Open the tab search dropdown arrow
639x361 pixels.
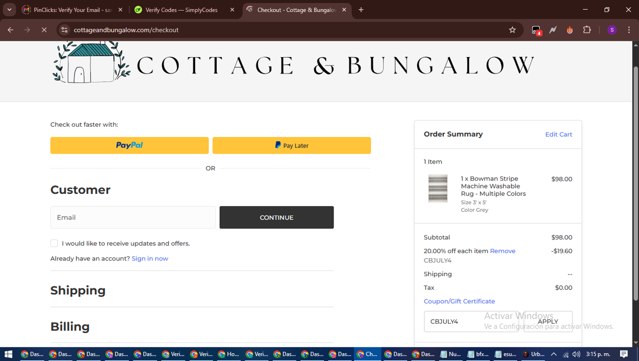tap(9, 9)
